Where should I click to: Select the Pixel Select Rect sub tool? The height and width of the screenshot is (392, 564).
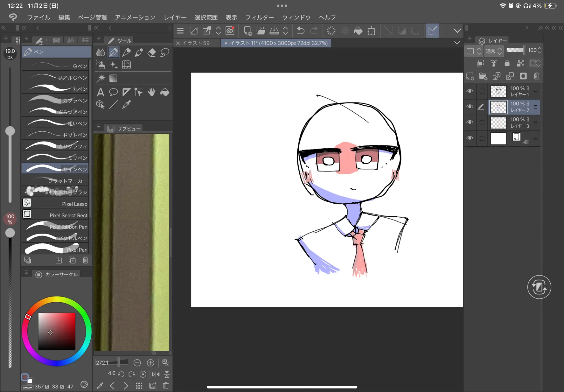coord(55,215)
